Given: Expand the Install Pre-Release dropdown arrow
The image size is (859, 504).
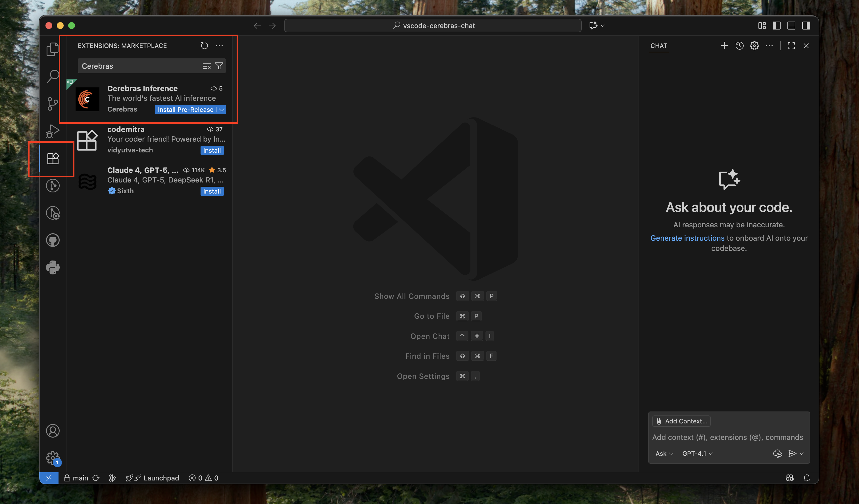Looking at the screenshot, I should coord(222,110).
